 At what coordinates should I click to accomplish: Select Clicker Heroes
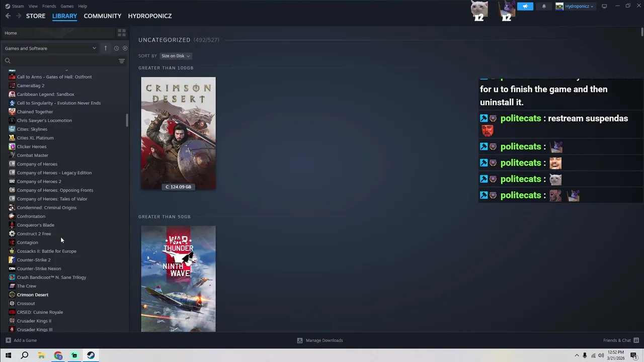pyautogui.click(x=32, y=147)
